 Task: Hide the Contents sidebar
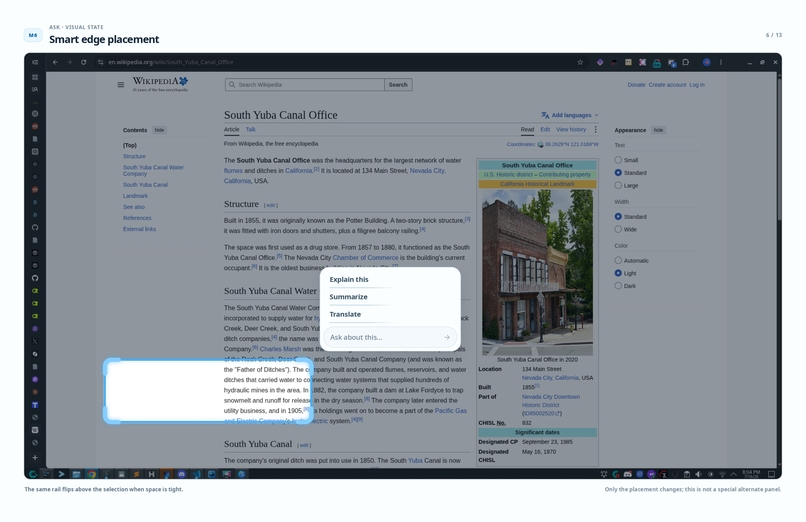click(159, 130)
